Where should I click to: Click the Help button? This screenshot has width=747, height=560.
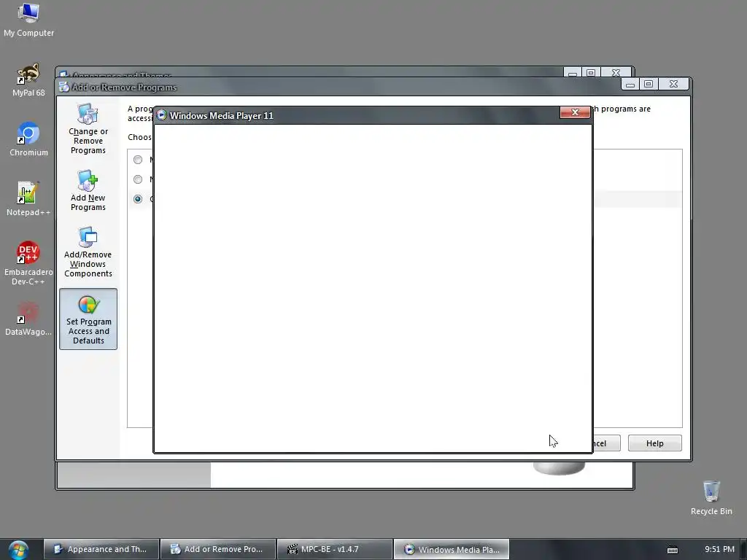[654, 443]
